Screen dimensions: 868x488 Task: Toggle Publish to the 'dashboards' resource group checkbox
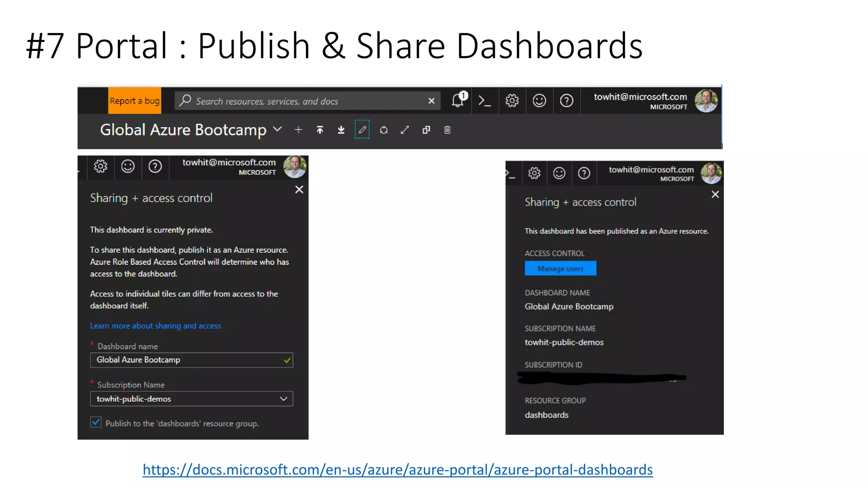click(96, 422)
